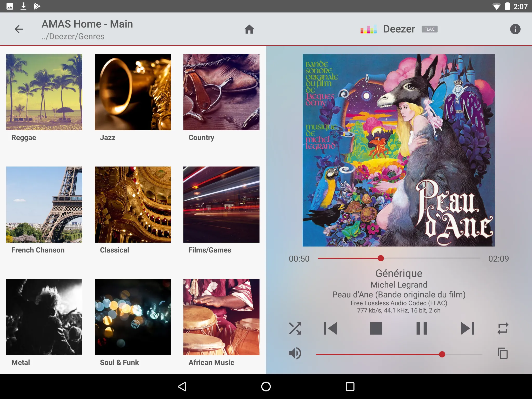The image size is (532, 399).
Task: Click the skip to previous track icon
Action: (330, 328)
